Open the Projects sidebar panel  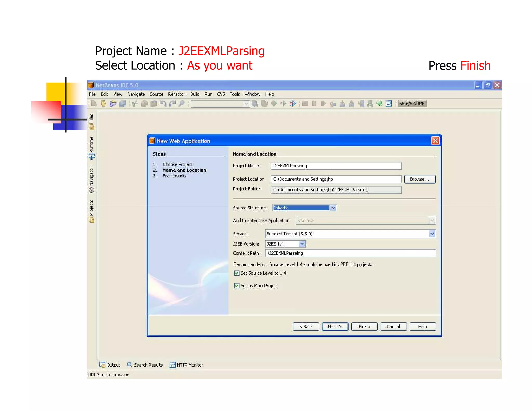(91, 211)
